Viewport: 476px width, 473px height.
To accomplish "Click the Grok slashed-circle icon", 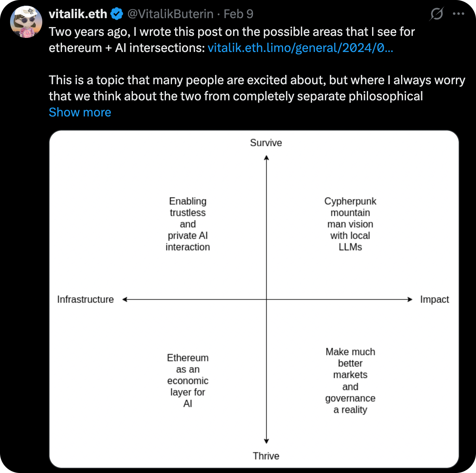I will click(x=437, y=14).
